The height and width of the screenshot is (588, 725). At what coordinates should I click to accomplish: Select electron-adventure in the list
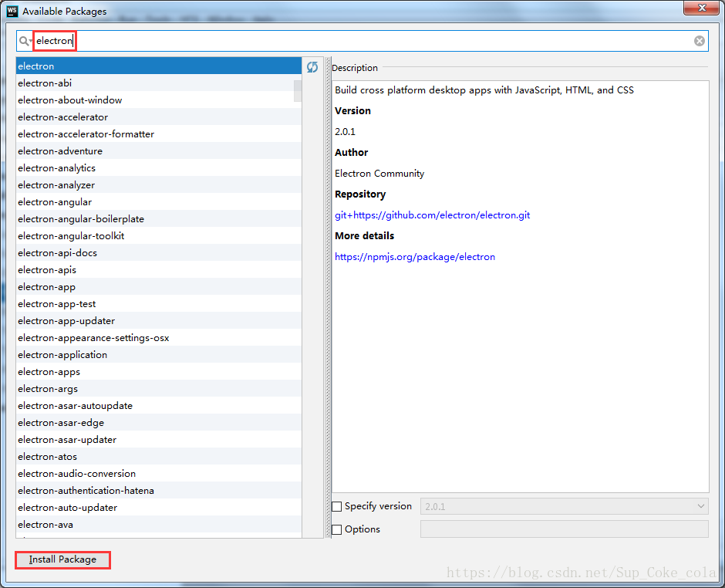tap(159, 150)
